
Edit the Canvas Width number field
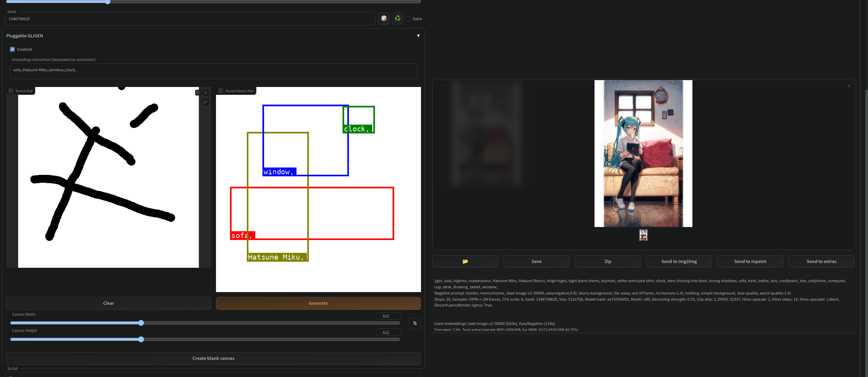coord(388,316)
